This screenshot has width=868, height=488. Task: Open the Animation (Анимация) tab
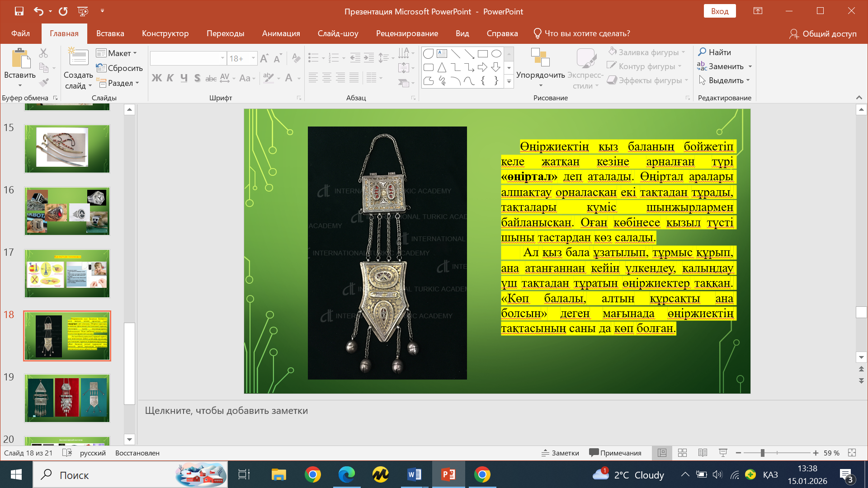pyautogui.click(x=281, y=33)
